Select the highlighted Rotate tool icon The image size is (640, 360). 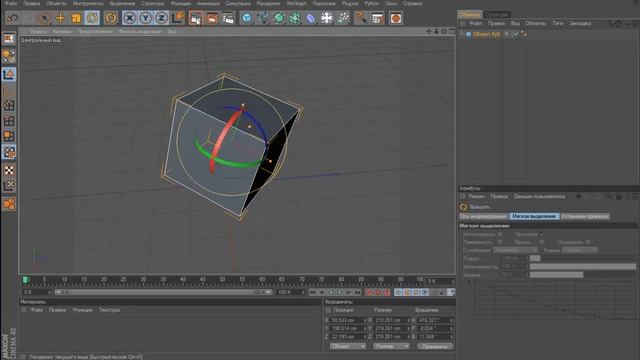coord(92,18)
